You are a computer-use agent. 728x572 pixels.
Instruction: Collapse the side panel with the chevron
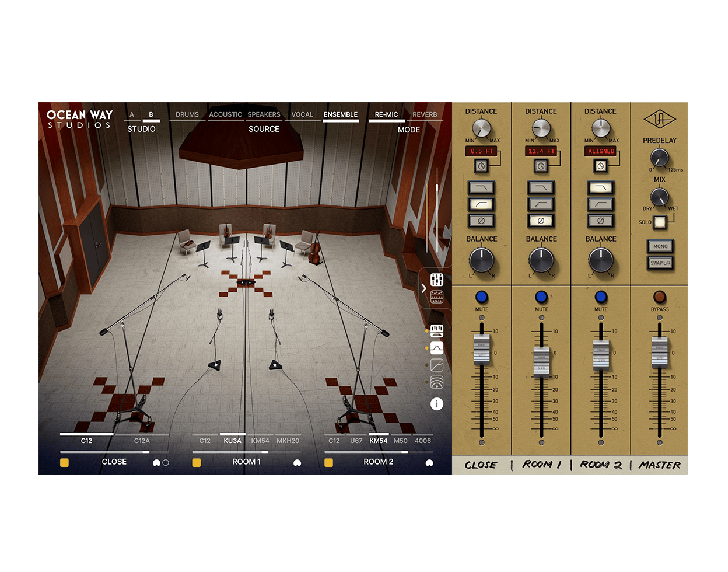coord(424,287)
